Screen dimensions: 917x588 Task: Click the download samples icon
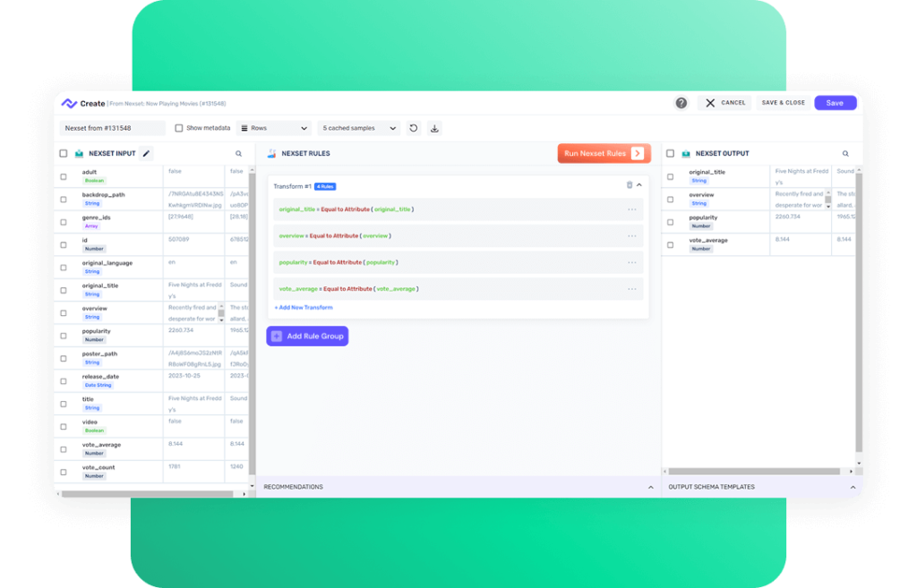[434, 128]
